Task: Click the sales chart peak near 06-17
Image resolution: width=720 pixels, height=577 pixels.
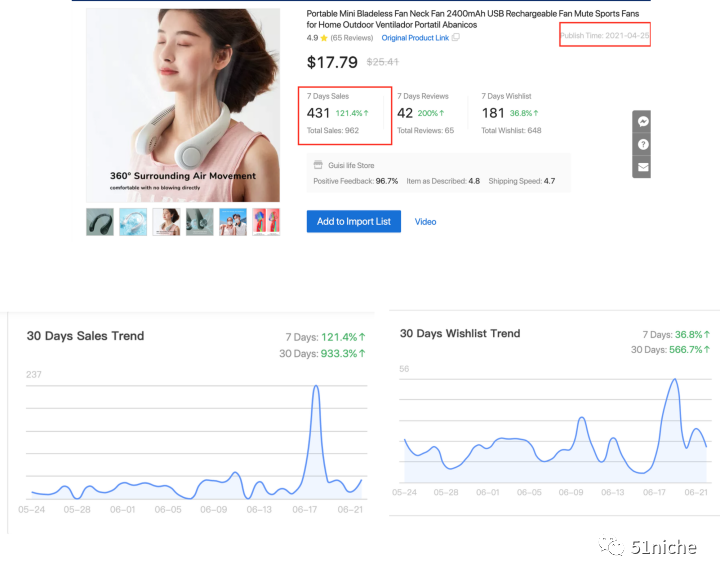Action: tap(316, 387)
